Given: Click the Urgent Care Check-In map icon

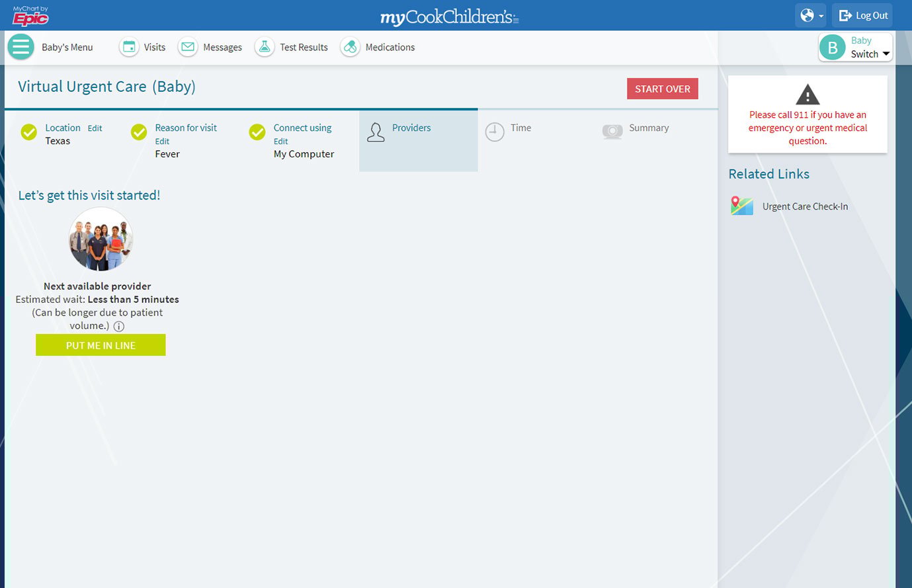Looking at the screenshot, I should (741, 206).
